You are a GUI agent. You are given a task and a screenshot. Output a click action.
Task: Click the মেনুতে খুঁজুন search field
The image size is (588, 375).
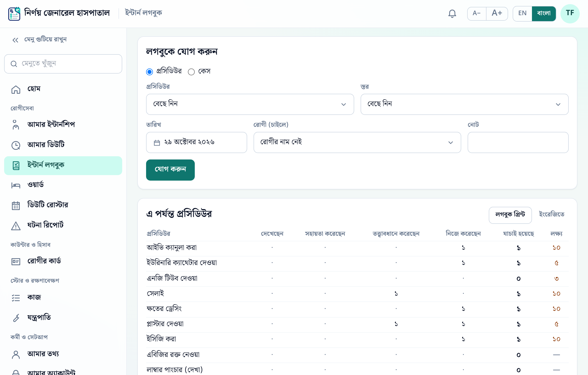pyautogui.click(x=63, y=64)
